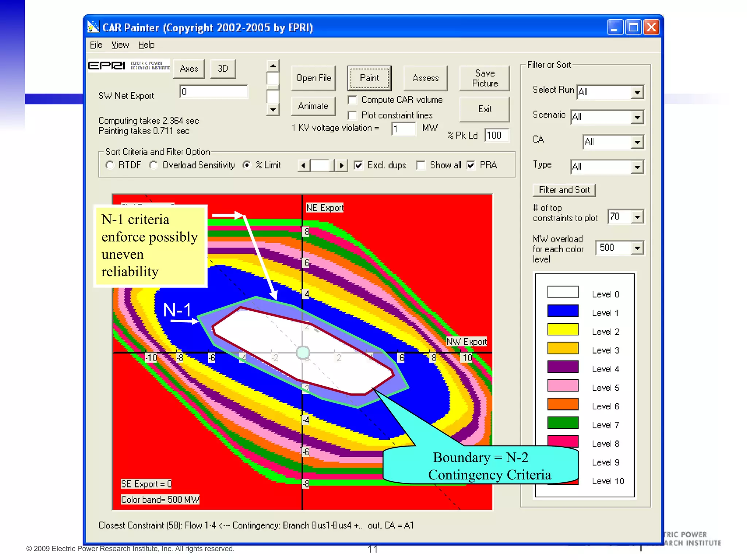Maximize the CAR Painter window
The width and height of the screenshot is (747, 560).
pos(633,27)
